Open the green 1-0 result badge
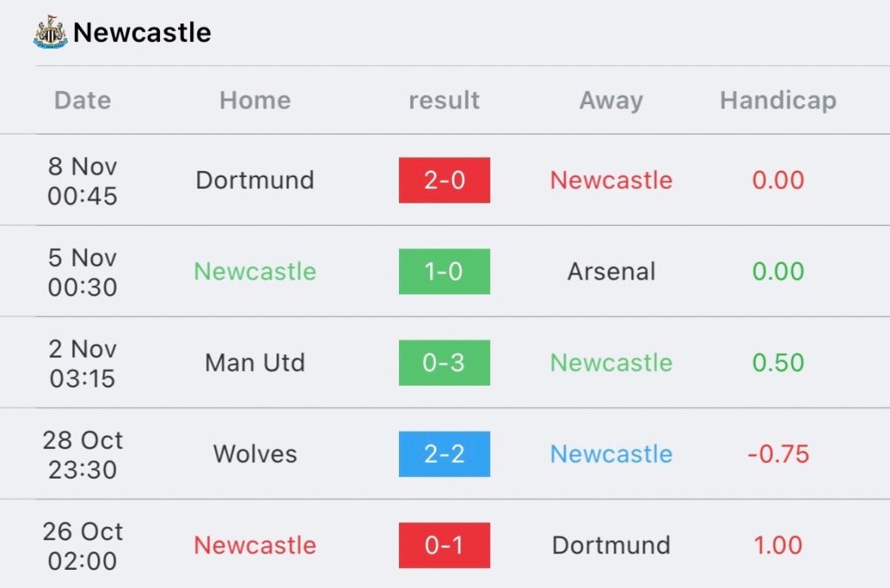 tap(444, 272)
